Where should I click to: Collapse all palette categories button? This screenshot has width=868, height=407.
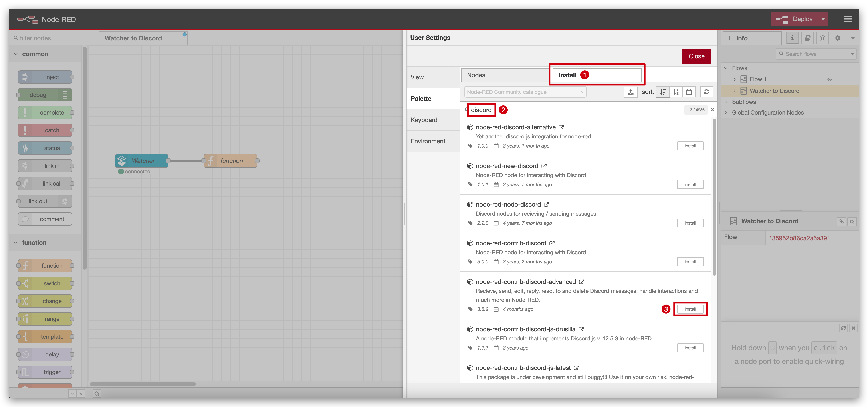[72, 394]
